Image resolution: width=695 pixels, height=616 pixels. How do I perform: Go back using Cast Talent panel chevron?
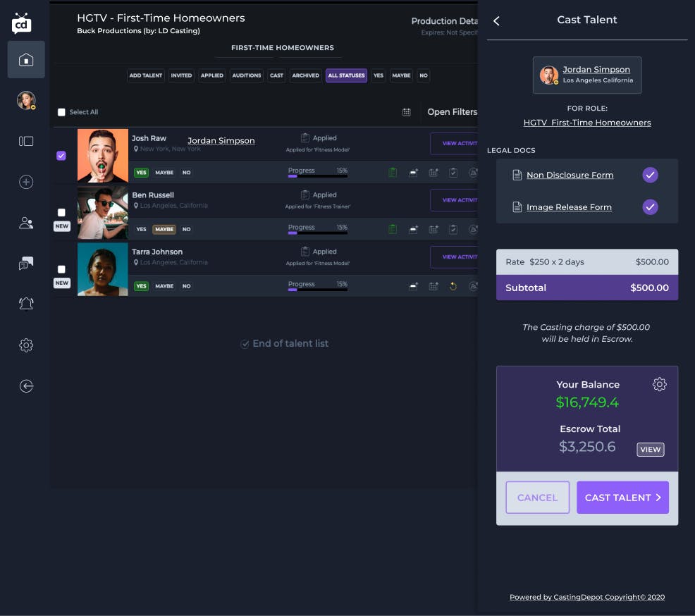pos(496,21)
